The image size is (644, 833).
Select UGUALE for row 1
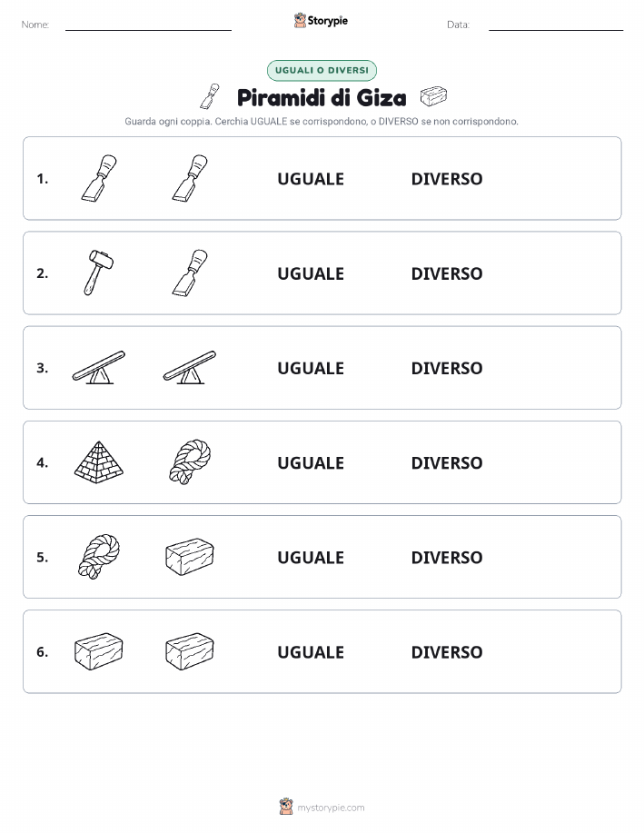coord(311,179)
